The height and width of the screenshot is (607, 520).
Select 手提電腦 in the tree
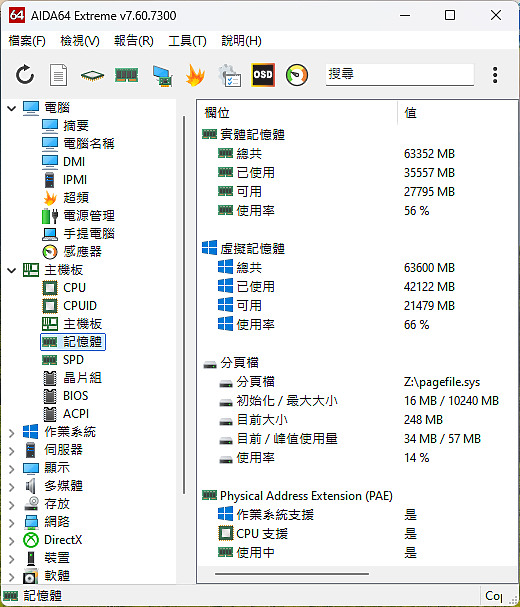[x=89, y=233]
